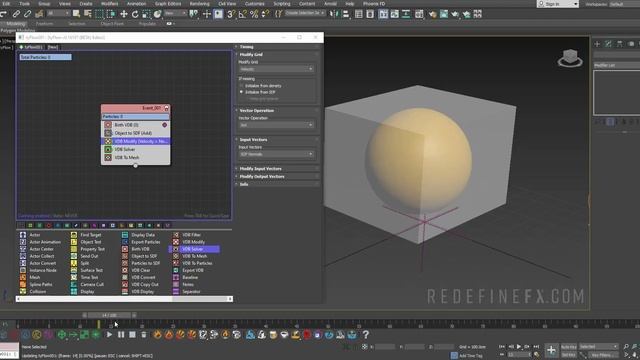640x360 pixels.
Task: Start the Phoenix toolbar play button
Action: [109, 335]
